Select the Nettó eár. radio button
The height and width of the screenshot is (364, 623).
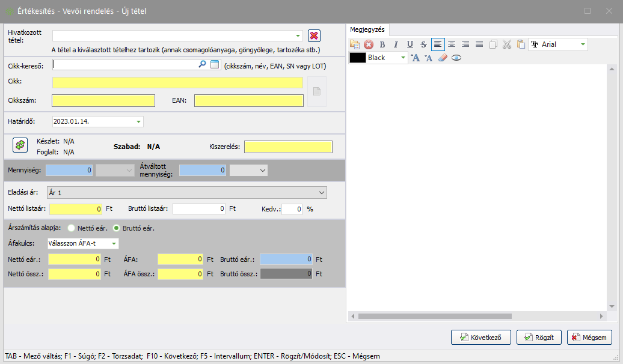(x=72, y=228)
